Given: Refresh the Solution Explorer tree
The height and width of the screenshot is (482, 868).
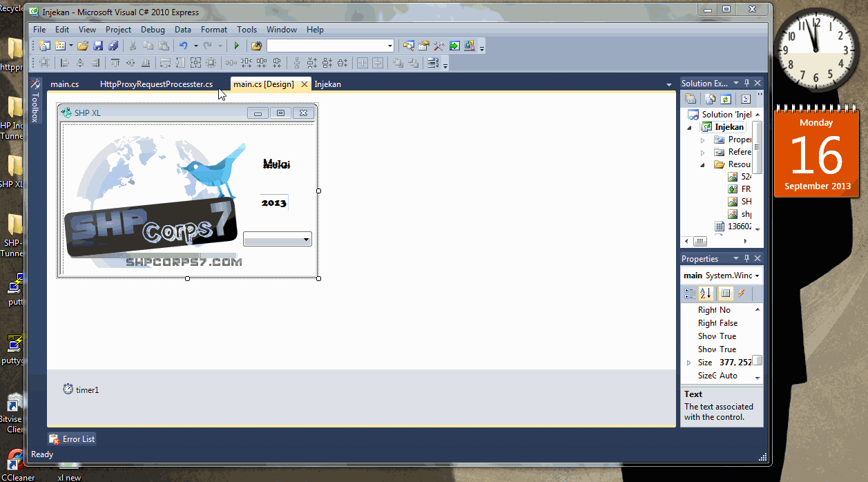Looking at the screenshot, I should (x=726, y=99).
